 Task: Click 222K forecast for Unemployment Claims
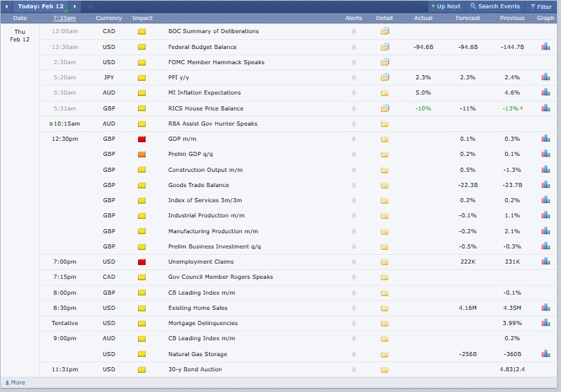468,262
